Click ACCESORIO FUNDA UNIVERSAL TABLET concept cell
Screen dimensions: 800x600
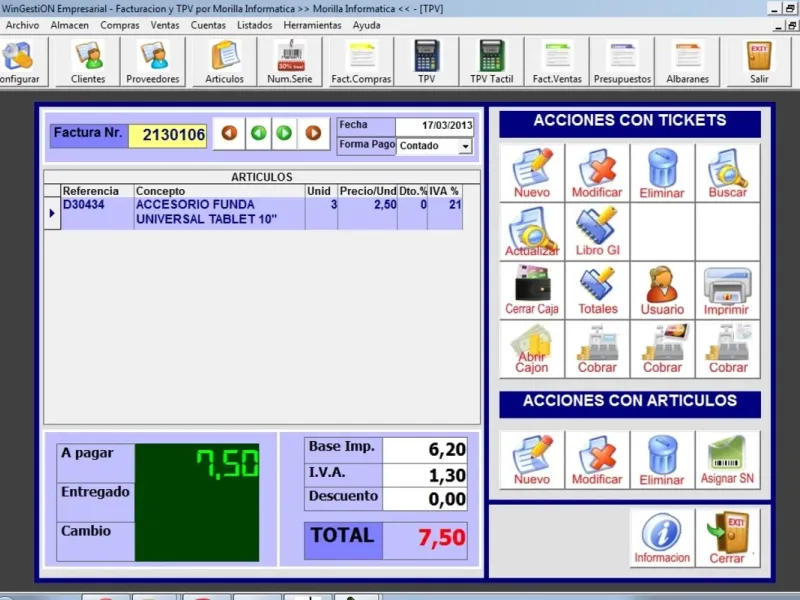(x=219, y=212)
